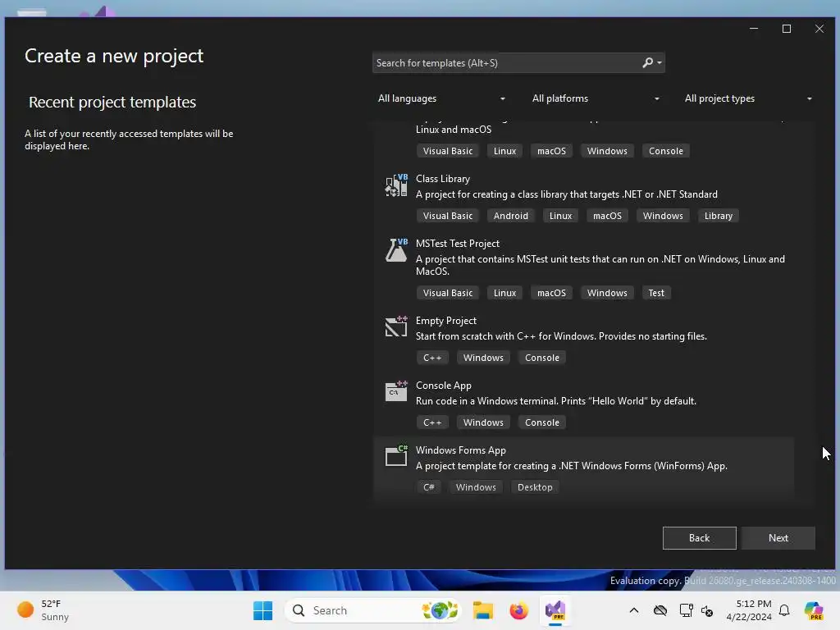Select the Class Library template title
The width and height of the screenshot is (840, 630).
(x=442, y=179)
